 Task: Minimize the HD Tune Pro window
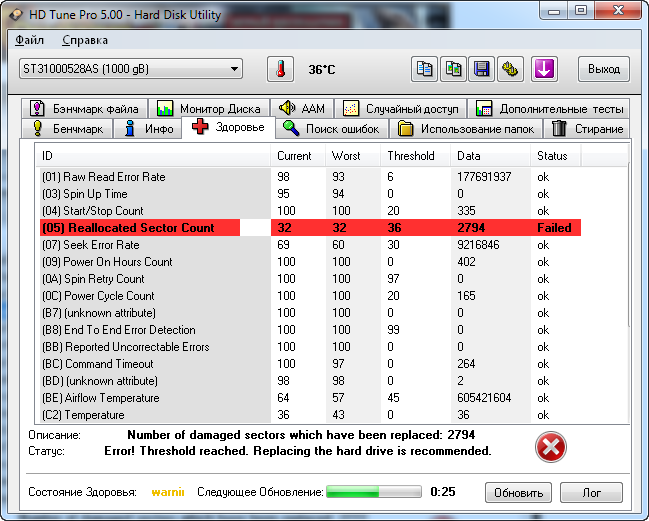554,10
